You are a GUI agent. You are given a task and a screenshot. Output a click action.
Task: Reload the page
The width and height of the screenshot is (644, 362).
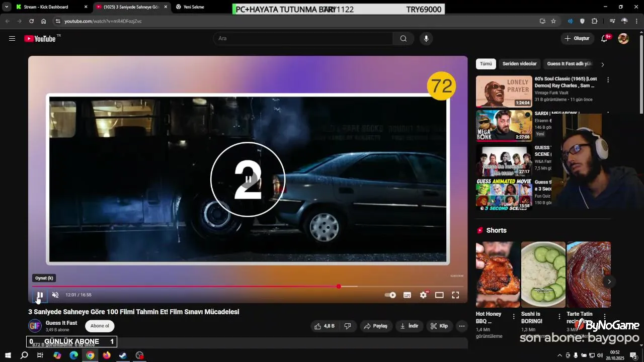click(x=31, y=21)
